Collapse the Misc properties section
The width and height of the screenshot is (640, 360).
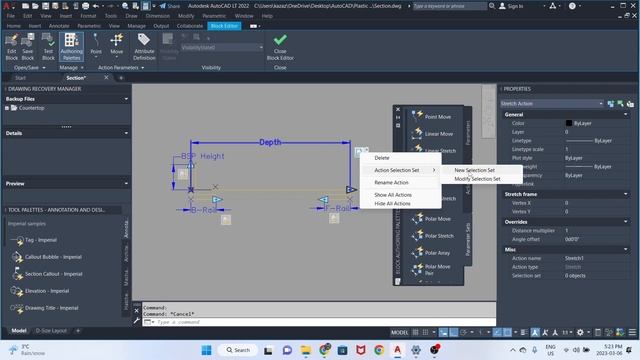click(x=625, y=249)
